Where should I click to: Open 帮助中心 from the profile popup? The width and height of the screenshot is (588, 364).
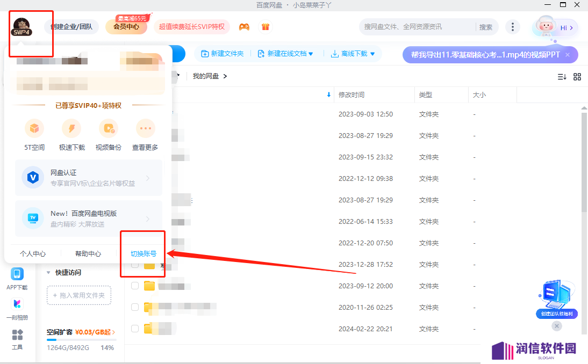coord(88,253)
